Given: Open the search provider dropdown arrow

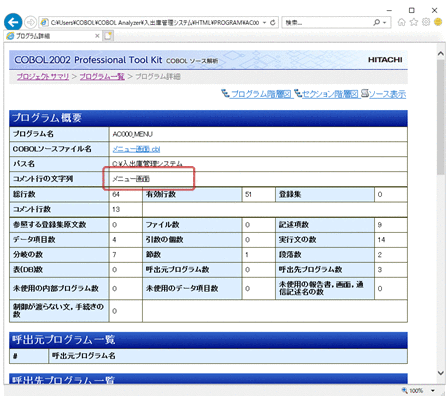Looking at the screenshot, I should click(x=384, y=23).
